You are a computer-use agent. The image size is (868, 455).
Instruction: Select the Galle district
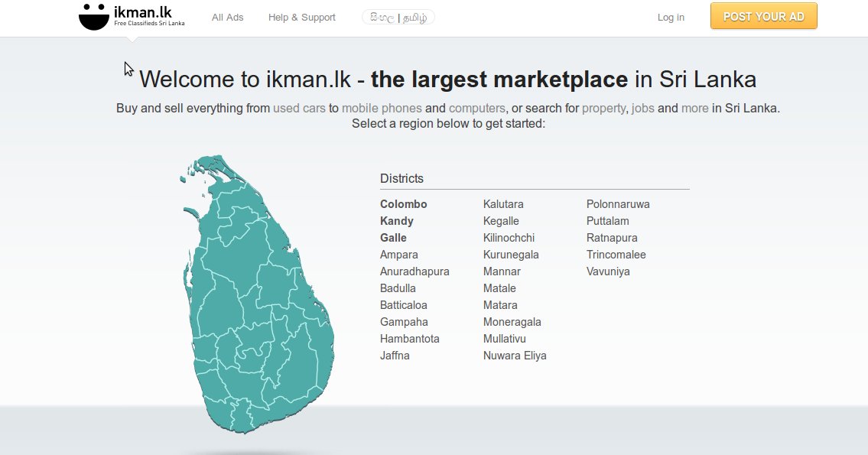[393, 238]
